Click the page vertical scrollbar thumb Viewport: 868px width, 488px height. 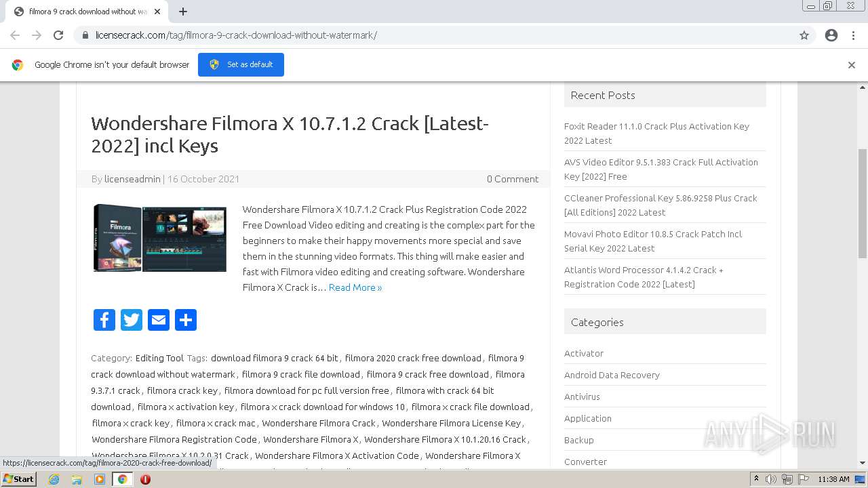863,203
